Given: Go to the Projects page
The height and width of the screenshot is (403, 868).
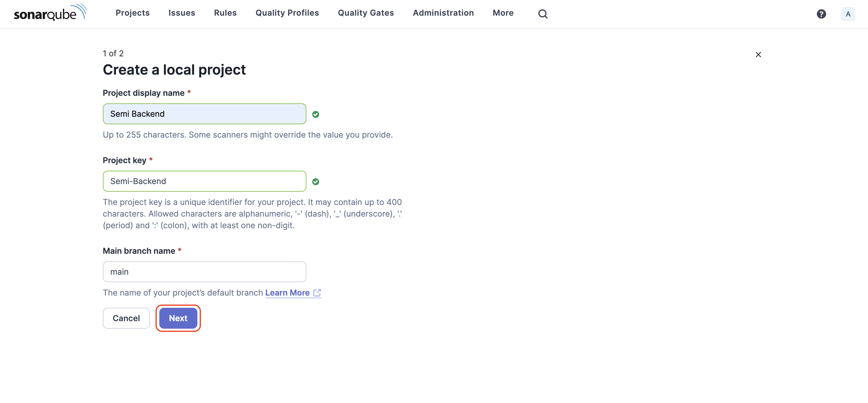Looking at the screenshot, I should [133, 13].
